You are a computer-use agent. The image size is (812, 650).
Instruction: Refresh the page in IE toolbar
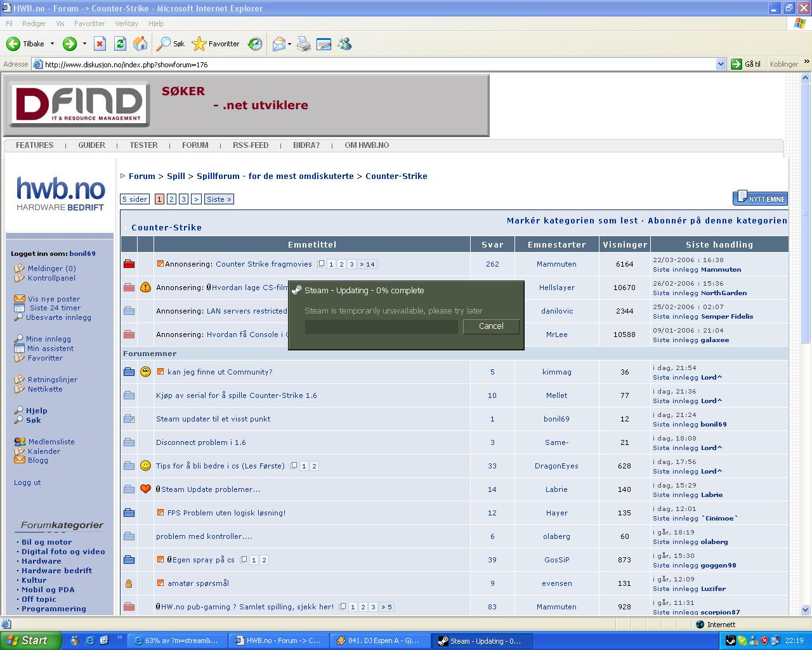(120, 44)
